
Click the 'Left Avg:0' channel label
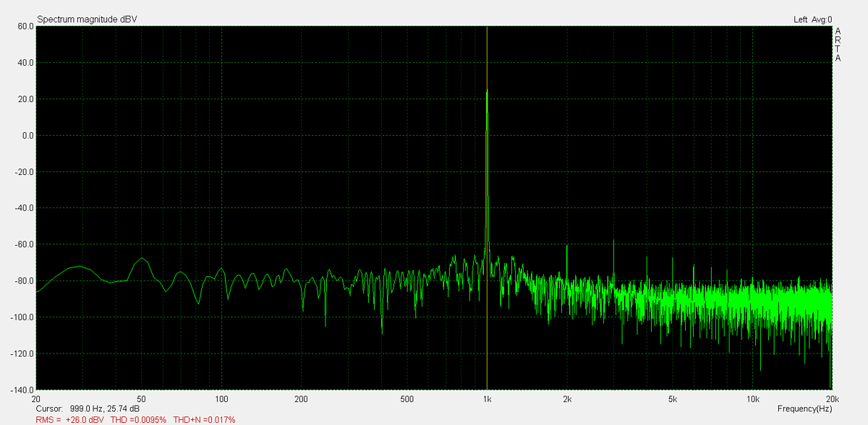click(x=812, y=20)
